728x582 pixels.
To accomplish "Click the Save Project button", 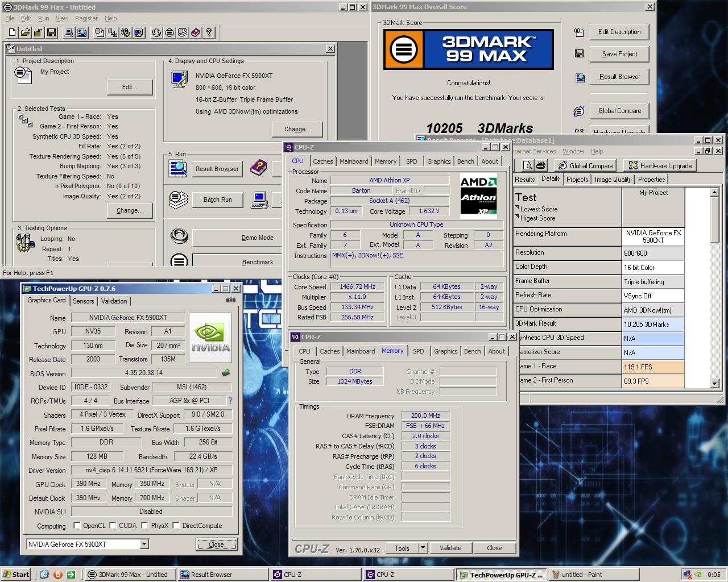I will [619, 54].
